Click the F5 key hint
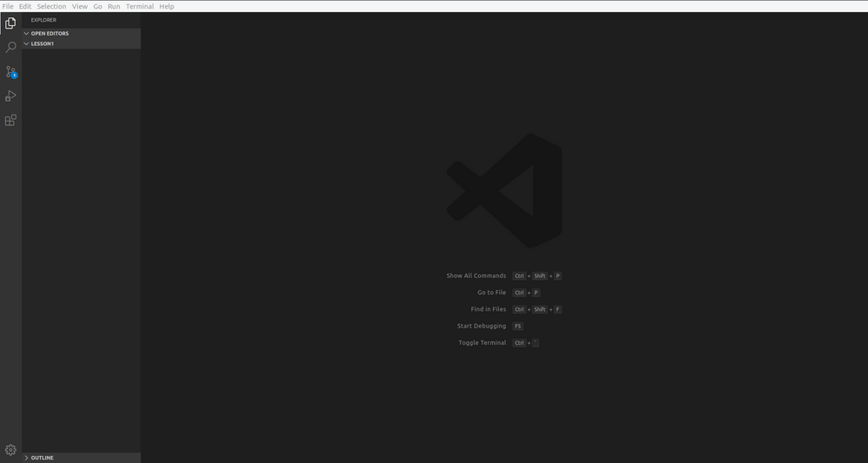This screenshot has width=868, height=463. (x=517, y=327)
